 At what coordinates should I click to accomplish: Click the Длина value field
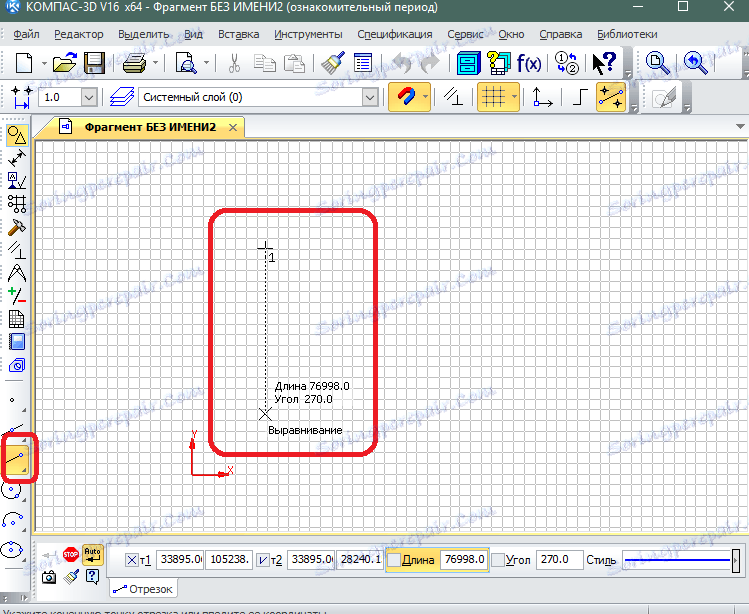pos(464,560)
